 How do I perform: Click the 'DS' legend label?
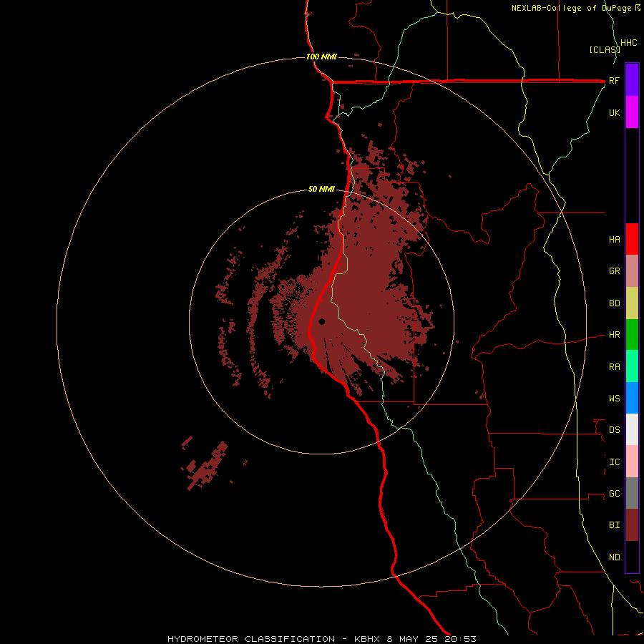tap(614, 430)
